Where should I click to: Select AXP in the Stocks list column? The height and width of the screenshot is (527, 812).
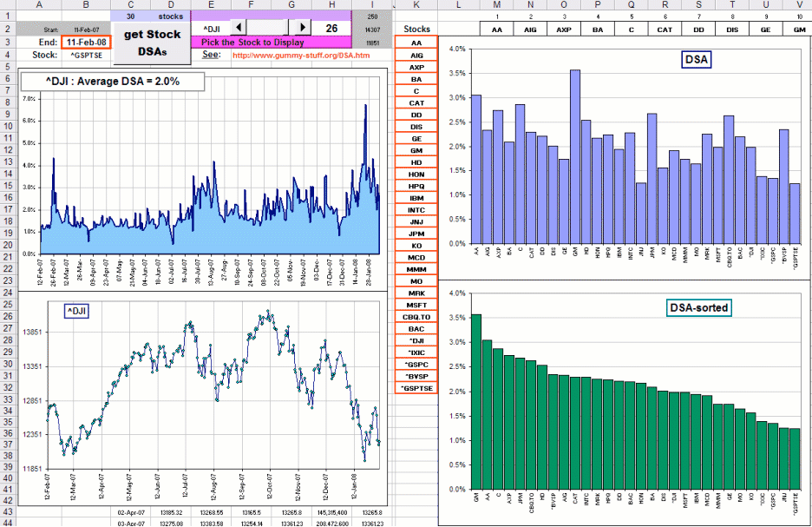pos(416,68)
